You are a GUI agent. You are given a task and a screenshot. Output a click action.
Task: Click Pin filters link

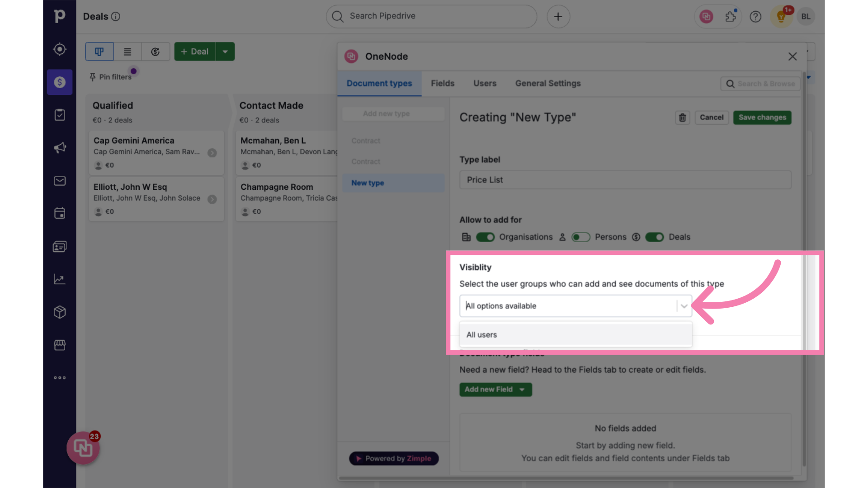[x=111, y=77]
